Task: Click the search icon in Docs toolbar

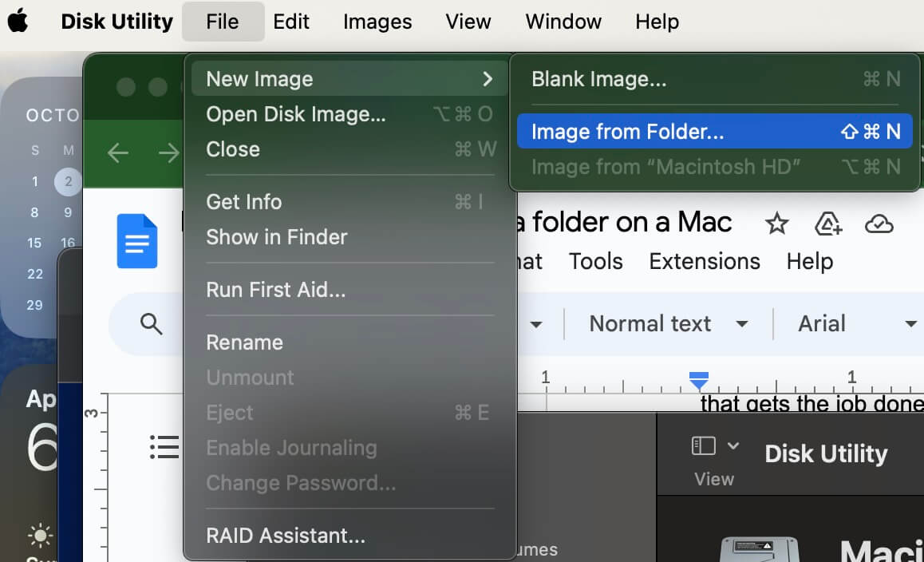Action: pyautogui.click(x=151, y=324)
